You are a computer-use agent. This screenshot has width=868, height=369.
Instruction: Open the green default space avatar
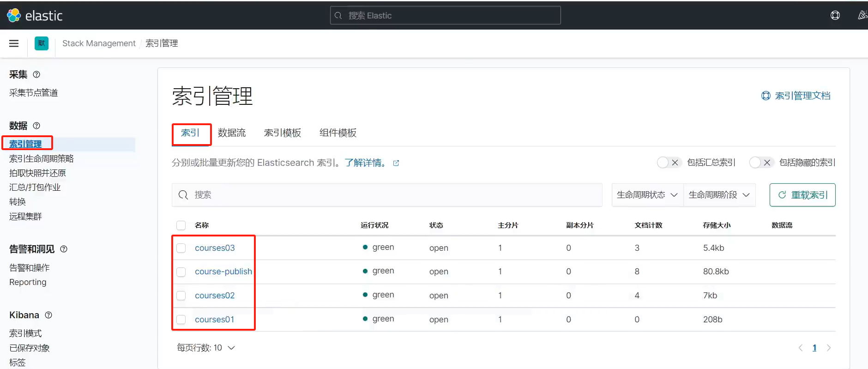[42, 43]
